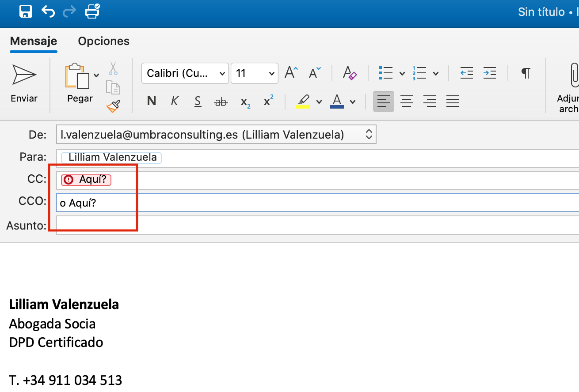
Task: Select the subscript formatting icon
Action: point(245,101)
